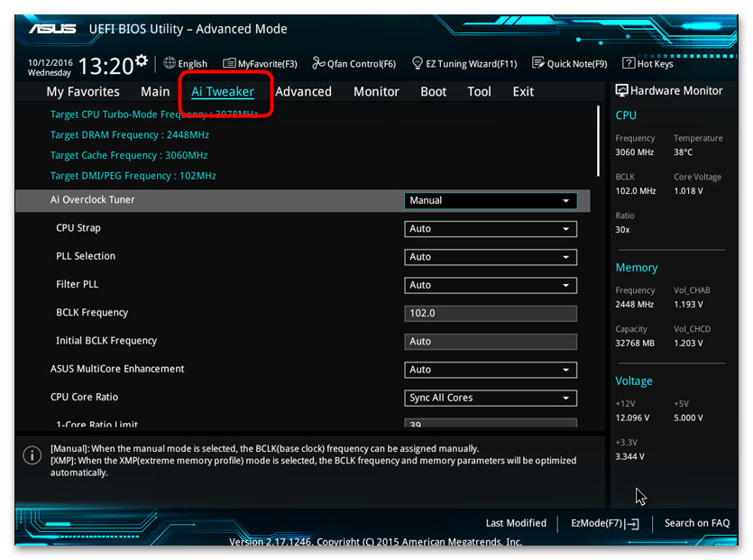Click Target Cache Frequency : 3060MHz text
Viewport: 753px width, 560px height.
click(x=129, y=155)
